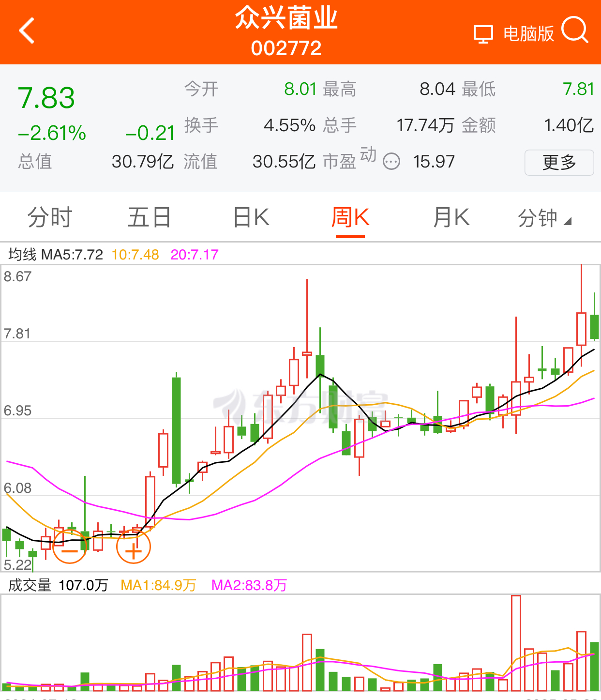Tap the 流值 value 30.55亿
This screenshot has height=700, width=601.
click(284, 161)
